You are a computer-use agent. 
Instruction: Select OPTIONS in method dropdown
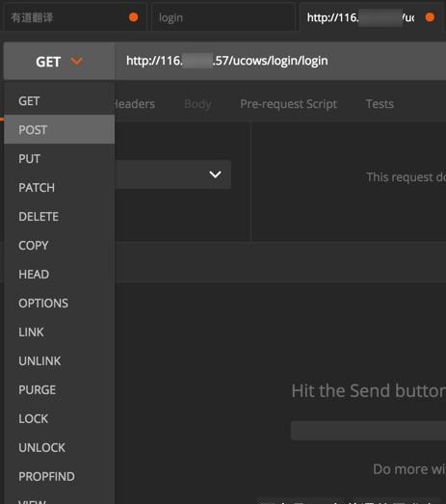[x=59, y=304]
